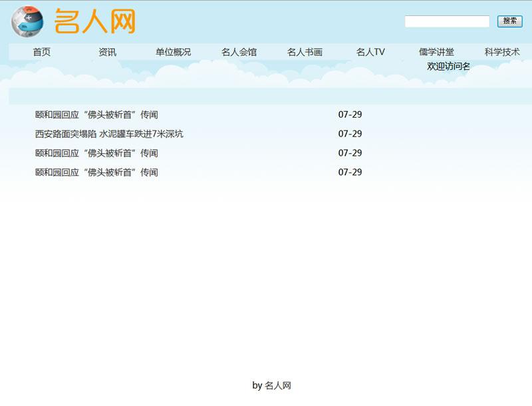Click the footer text by 名人网
Screen dimensions: 532x406
tap(271, 385)
